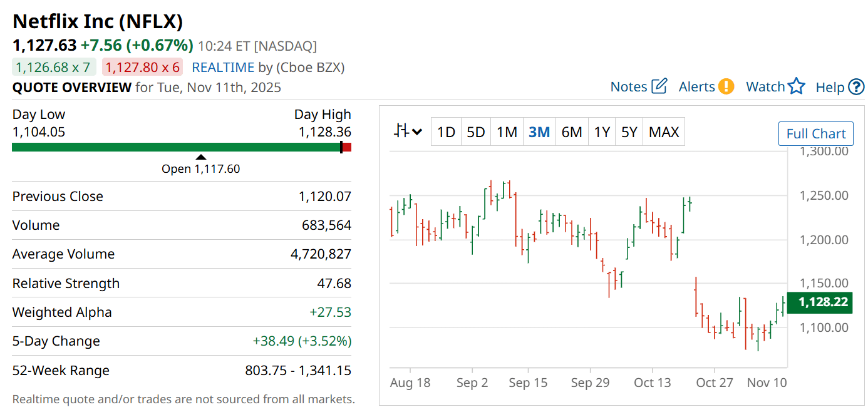868x412 pixels.
Task: Show the 1Y chart range
Action: [x=602, y=132]
